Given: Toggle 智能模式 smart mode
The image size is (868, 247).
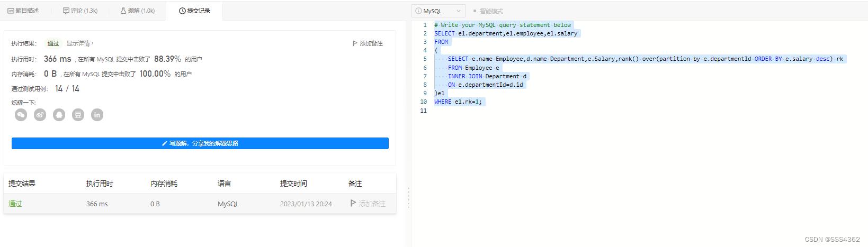Looking at the screenshot, I should click(488, 11).
